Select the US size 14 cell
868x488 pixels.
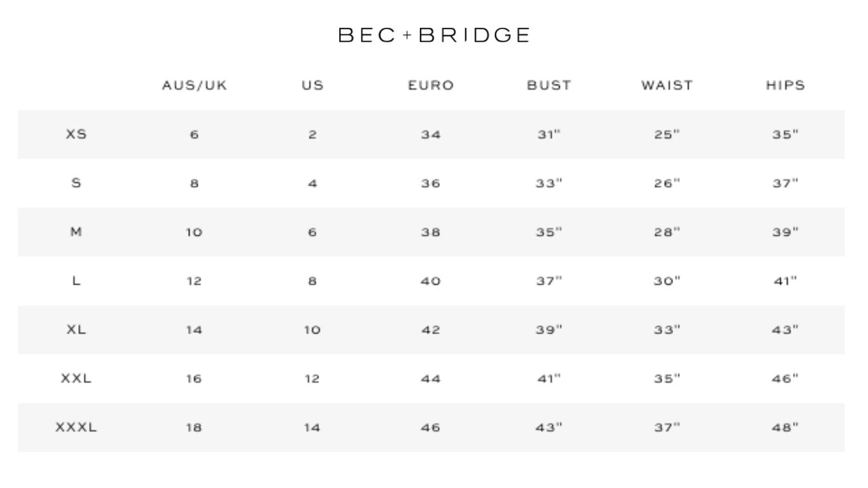coord(312,428)
